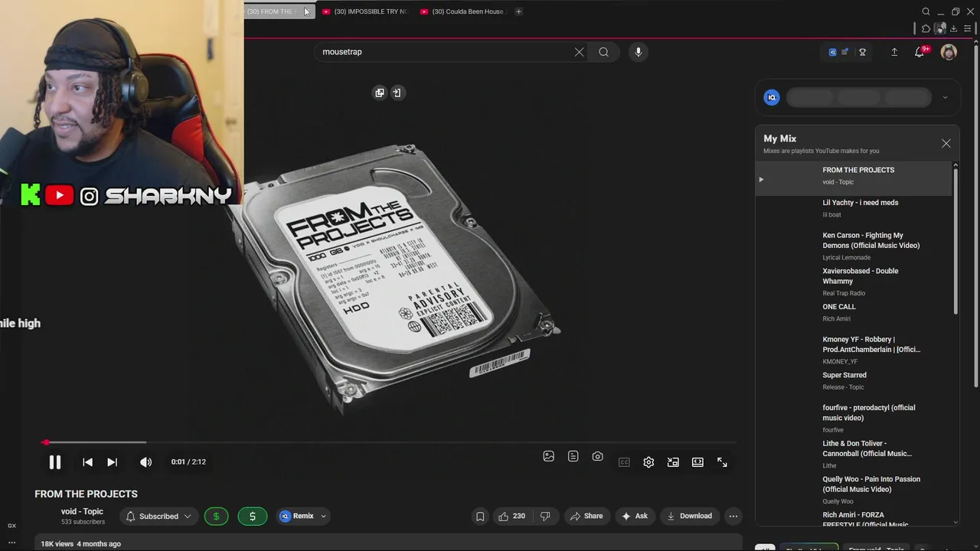980x551 pixels.
Task: Open the Subscribed notification dropdown
Action: pyautogui.click(x=158, y=516)
